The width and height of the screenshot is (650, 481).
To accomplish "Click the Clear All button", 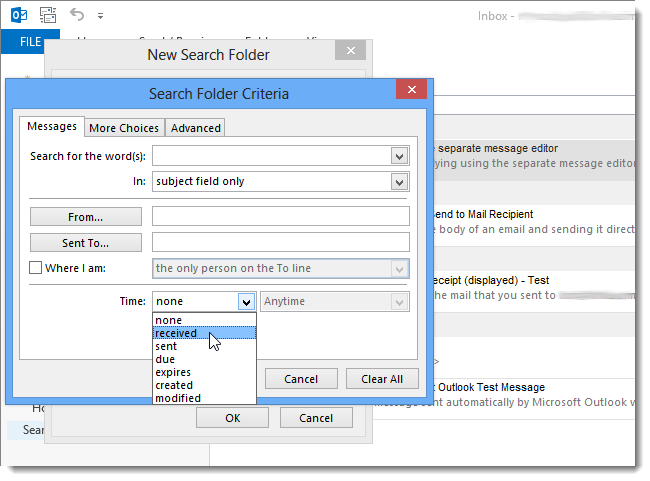I will [x=382, y=379].
